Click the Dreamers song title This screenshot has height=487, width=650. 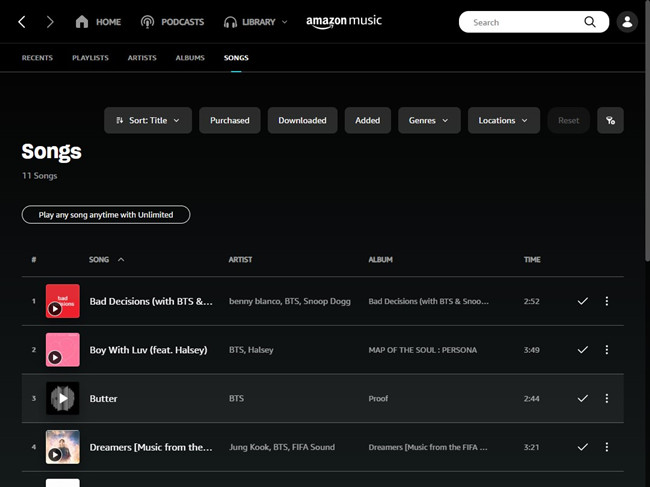pos(151,447)
